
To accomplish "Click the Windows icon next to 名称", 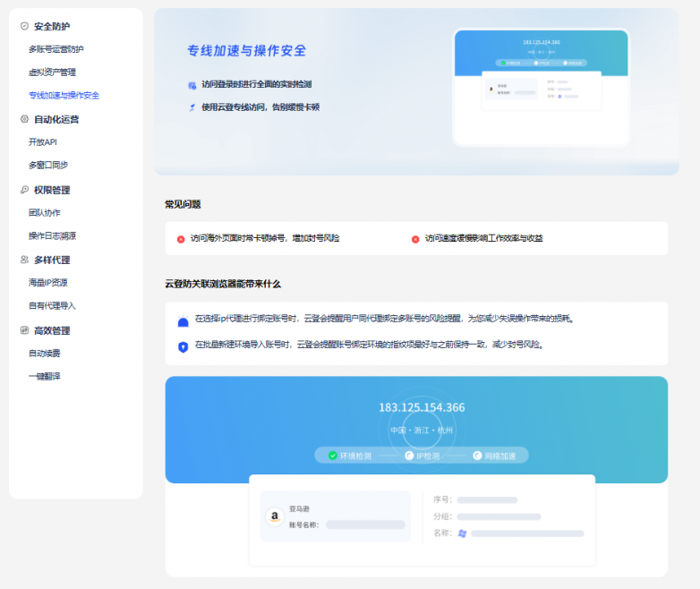I will pos(462,534).
